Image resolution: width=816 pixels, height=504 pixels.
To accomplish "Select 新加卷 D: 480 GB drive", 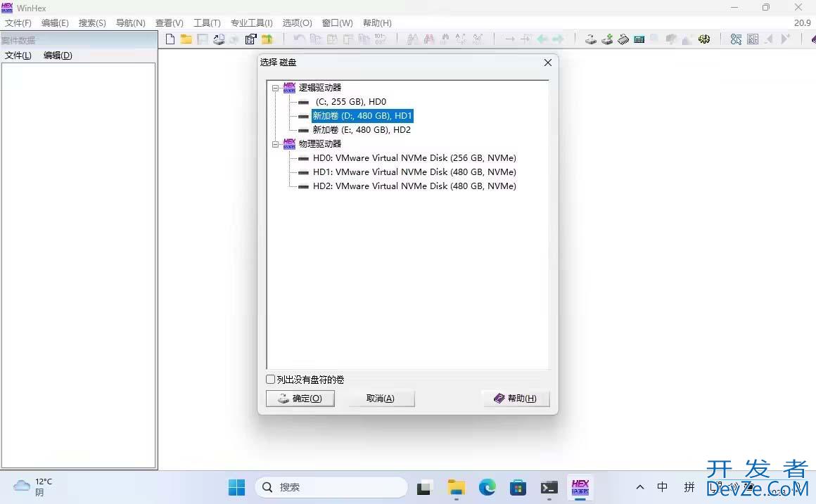I will click(362, 116).
